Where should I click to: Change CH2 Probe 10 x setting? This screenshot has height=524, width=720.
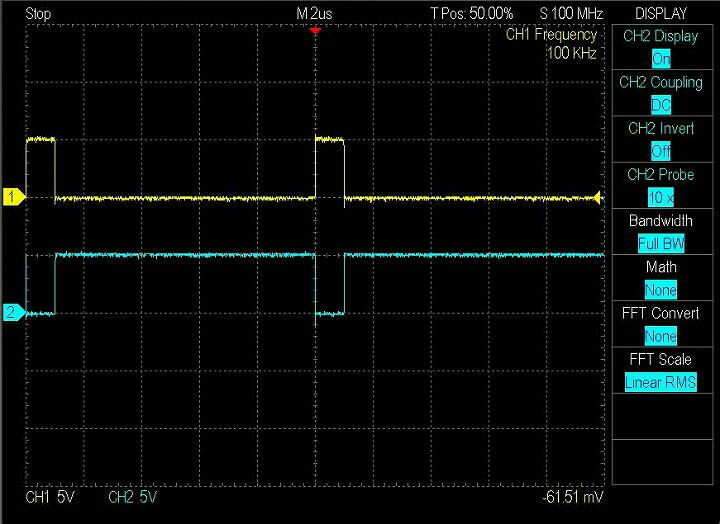(661, 197)
